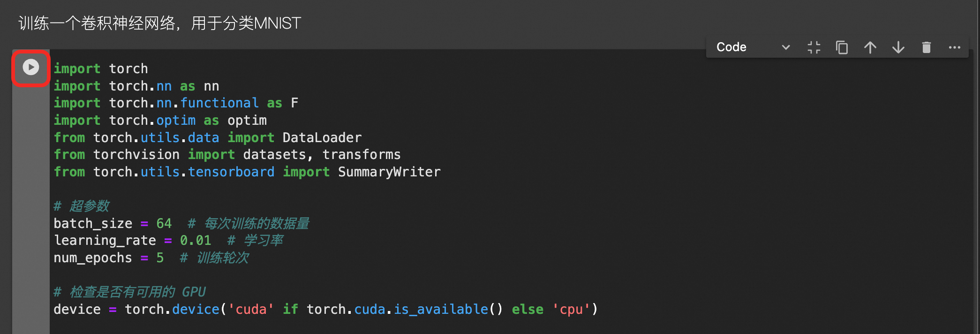
Task: Open more cell options via ellipsis icon
Action: [955, 47]
